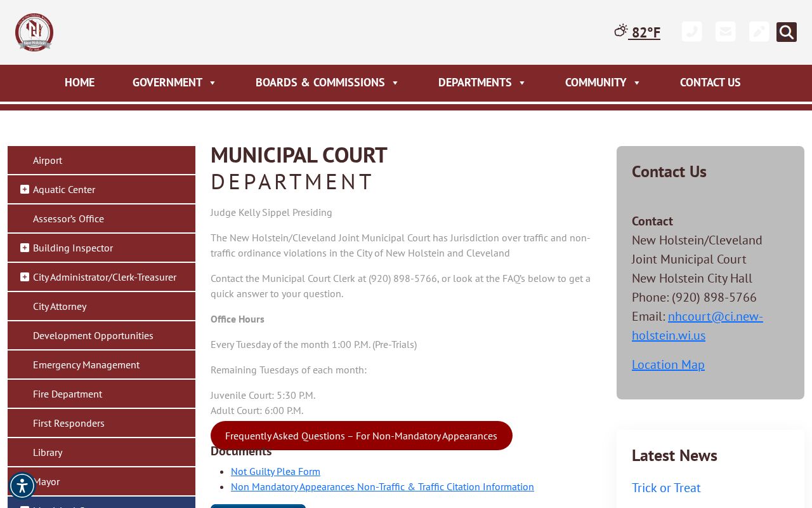Open the accessibility widget icon
The image size is (812, 508).
(22, 486)
